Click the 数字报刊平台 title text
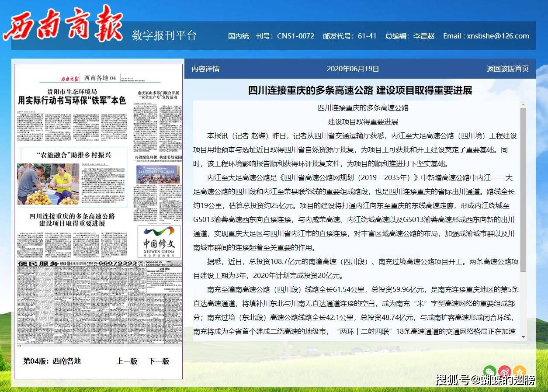The height and width of the screenshot is (392, 548). [x=164, y=36]
